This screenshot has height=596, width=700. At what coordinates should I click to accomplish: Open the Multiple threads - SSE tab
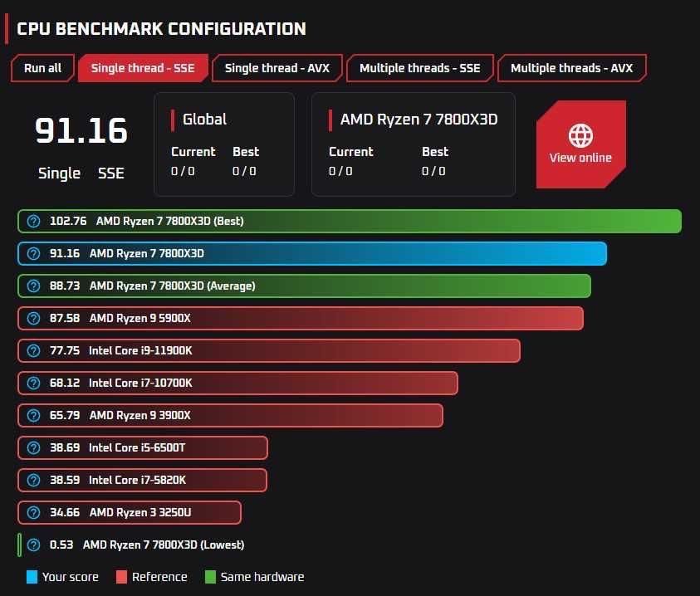click(419, 68)
